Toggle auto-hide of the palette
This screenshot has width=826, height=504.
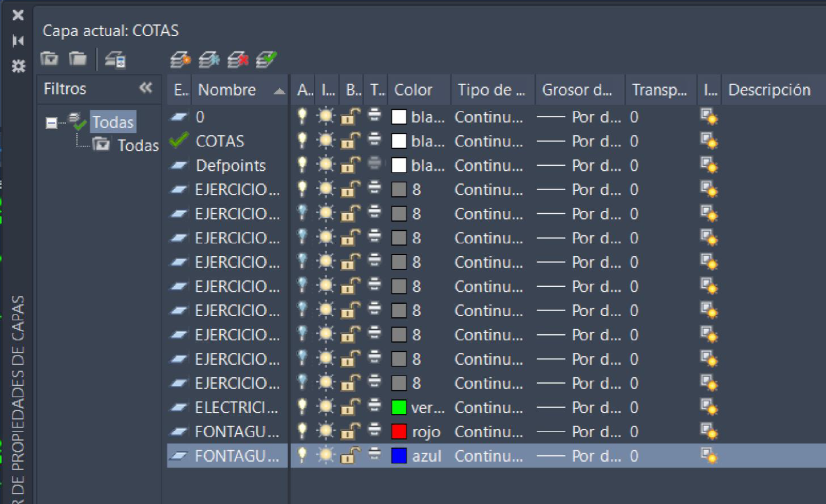(18, 41)
